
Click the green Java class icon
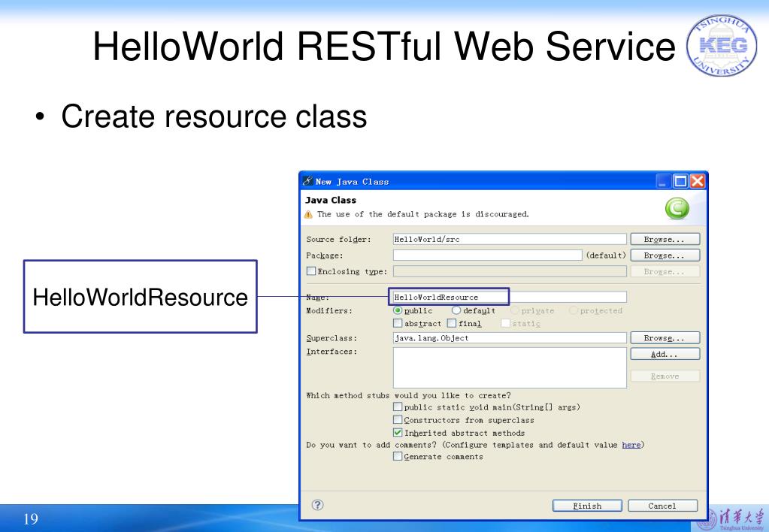click(677, 208)
